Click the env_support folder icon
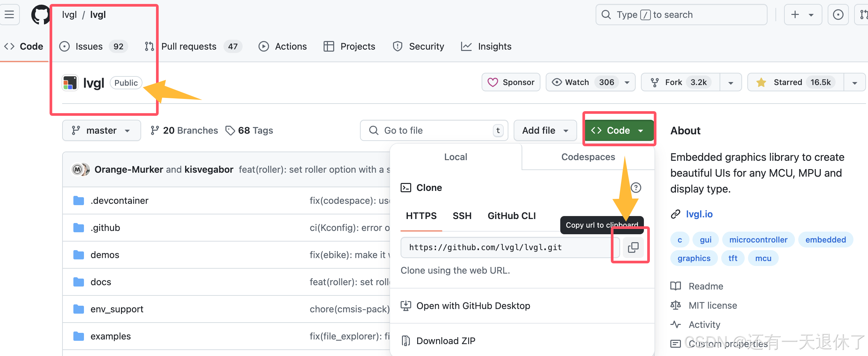 point(79,309)
